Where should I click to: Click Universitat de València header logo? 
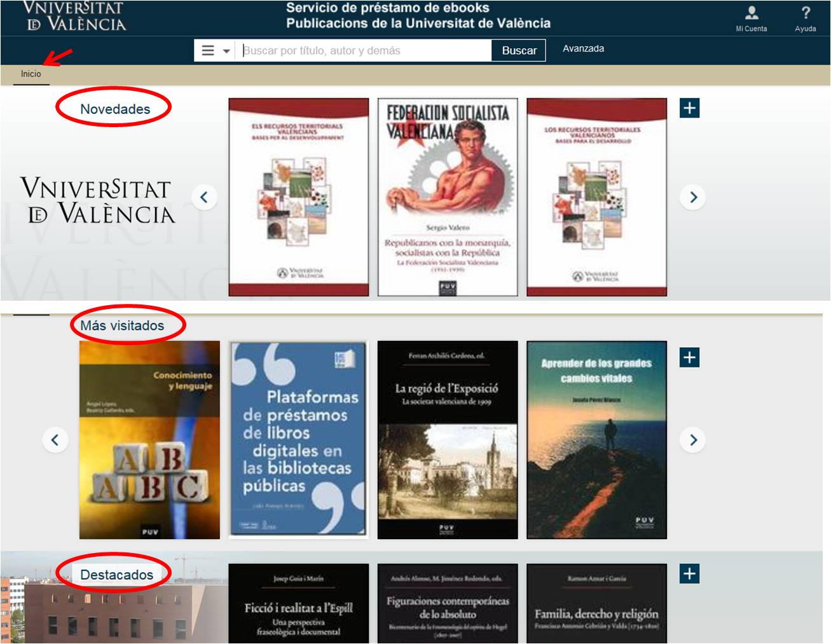tap(74, 17)
